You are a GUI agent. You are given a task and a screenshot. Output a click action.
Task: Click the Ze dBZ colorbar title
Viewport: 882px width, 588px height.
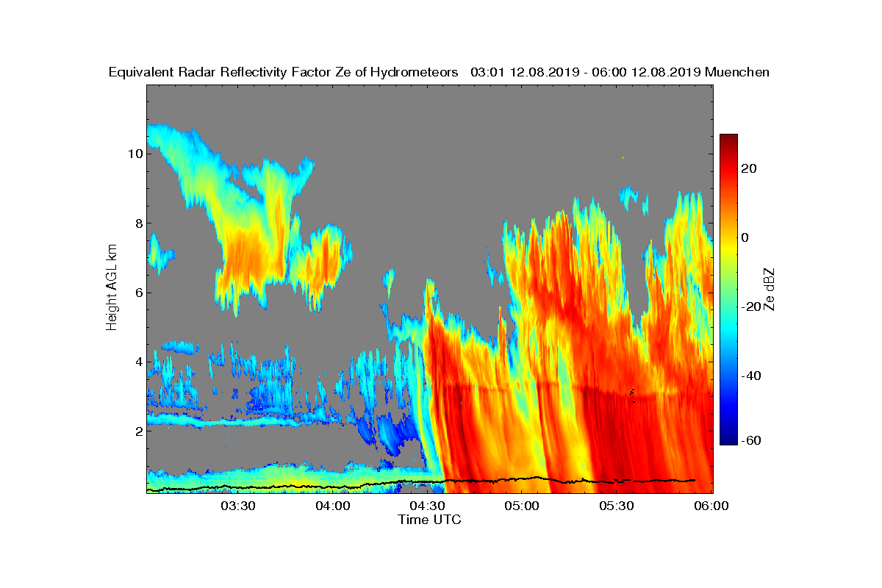coord(770,289)
